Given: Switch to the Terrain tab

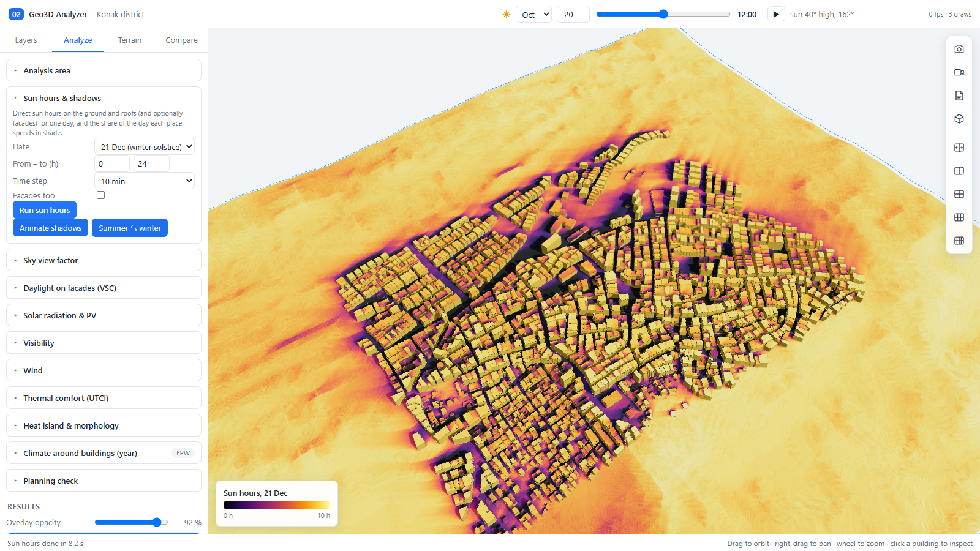Looking at the screenshot, I should (x=130, y=40).
